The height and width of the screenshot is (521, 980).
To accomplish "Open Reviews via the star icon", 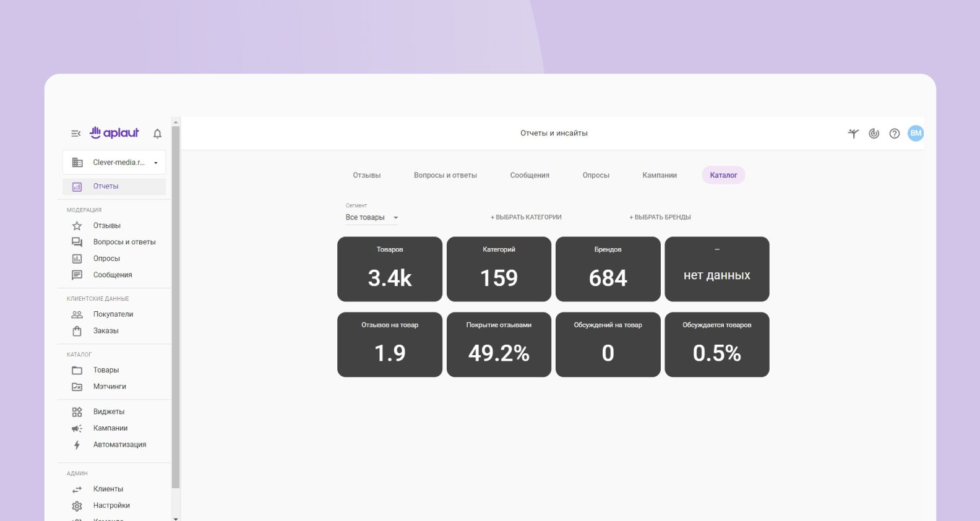I will click(x=77, y=226).
